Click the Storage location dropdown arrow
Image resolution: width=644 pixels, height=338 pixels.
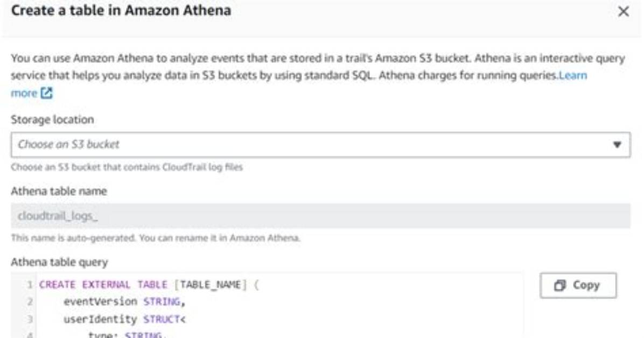[617, 145]
